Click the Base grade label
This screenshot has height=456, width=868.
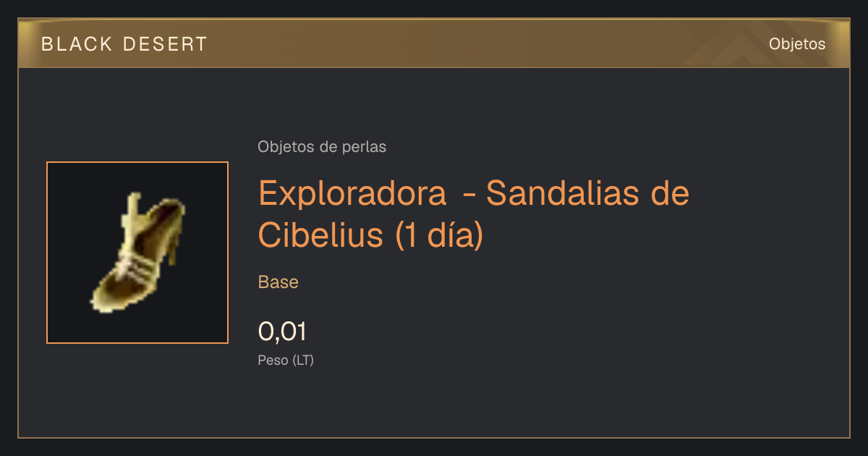[278, 282]
